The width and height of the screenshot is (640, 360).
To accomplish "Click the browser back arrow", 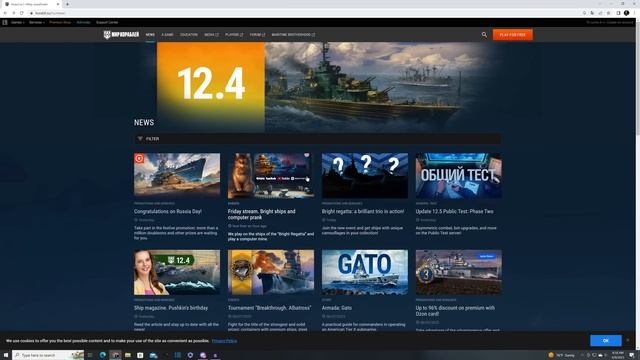I will pos(5,13).
